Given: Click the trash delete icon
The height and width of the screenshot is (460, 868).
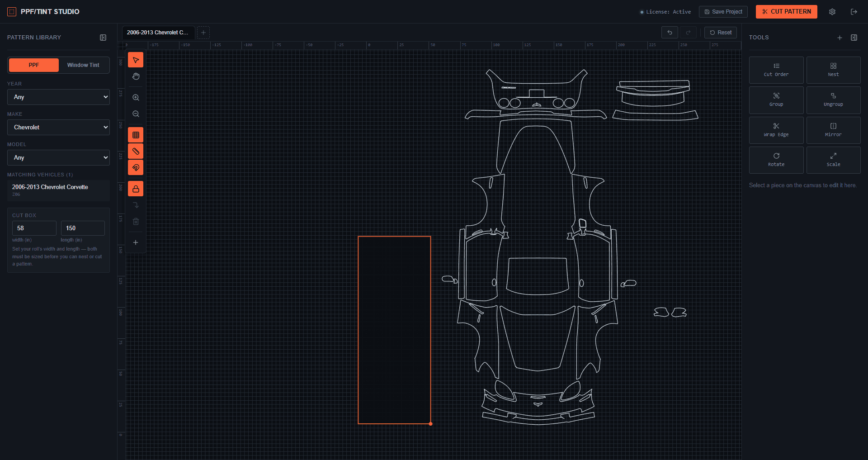Looking at the screenshot, I should tap(136, 222).
